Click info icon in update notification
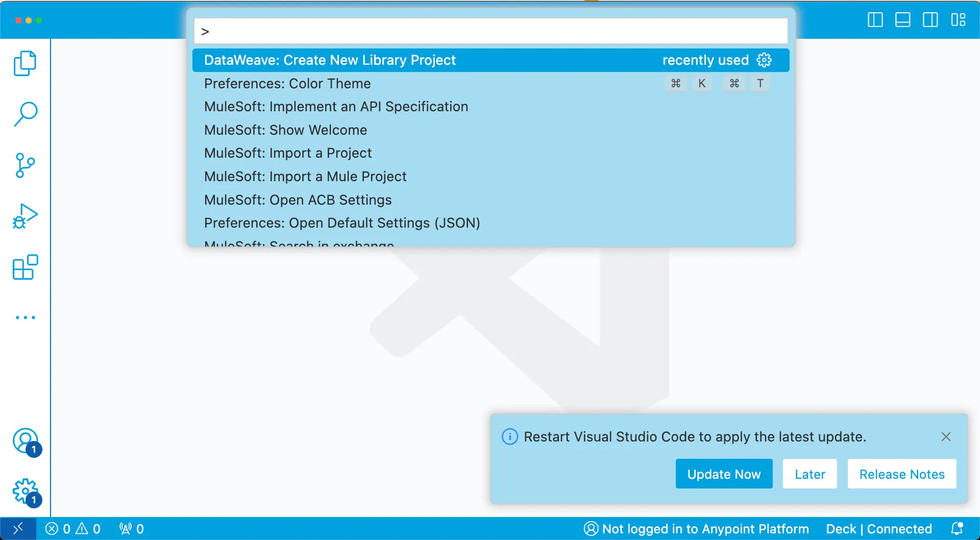Screen dimensions: 980x540 click(x=510, y=437)
